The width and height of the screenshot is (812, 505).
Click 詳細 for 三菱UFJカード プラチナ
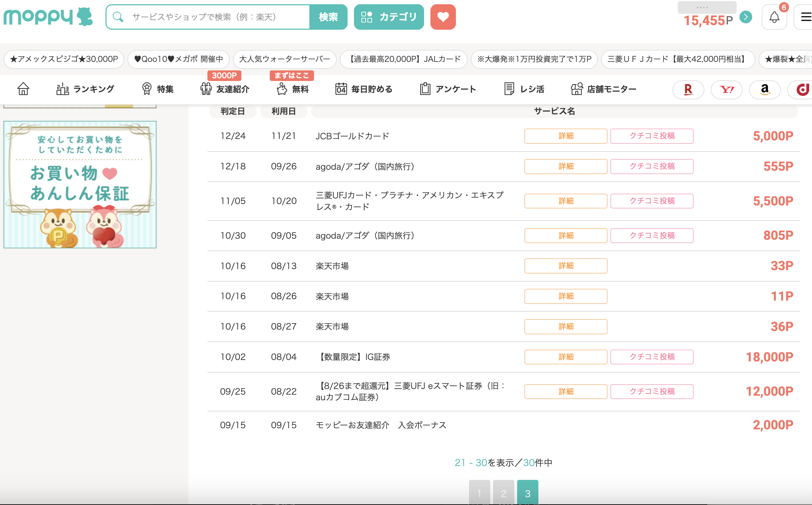566,201
